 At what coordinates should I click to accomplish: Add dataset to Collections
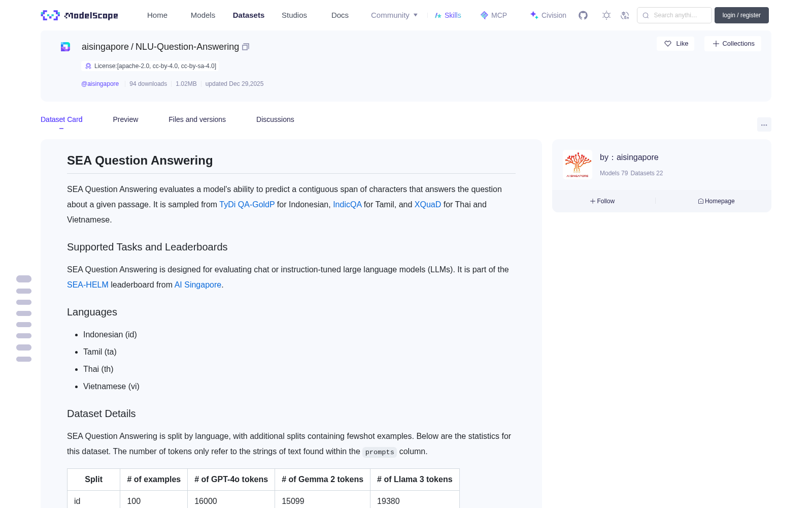pos(733,44)
